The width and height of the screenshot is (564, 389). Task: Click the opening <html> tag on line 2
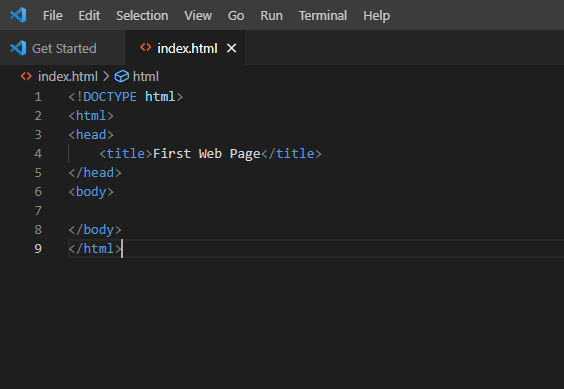point(91,116)
